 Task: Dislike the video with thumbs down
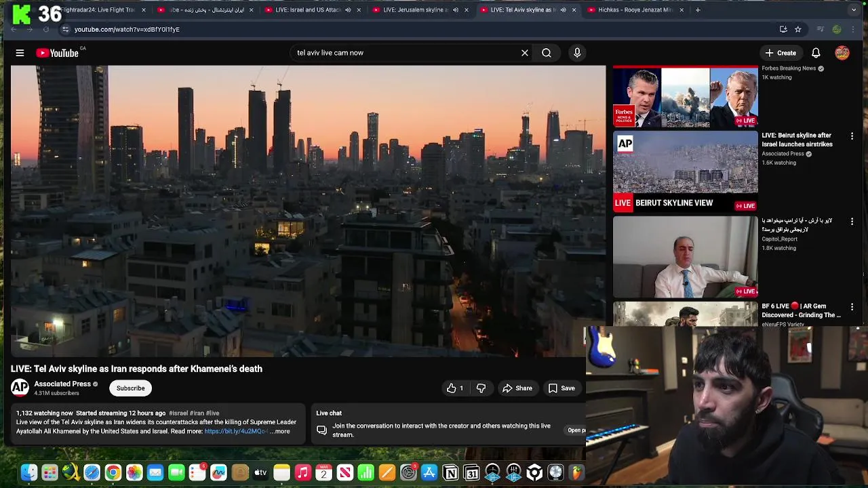click(x=481, y=388)
